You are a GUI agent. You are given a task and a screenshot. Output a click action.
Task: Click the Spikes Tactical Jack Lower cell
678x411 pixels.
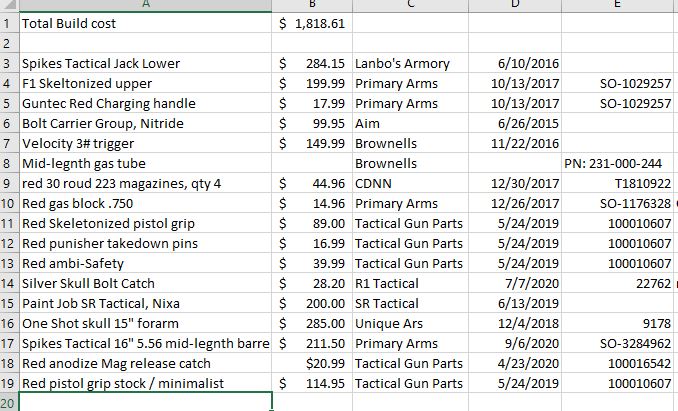point(146,64)
